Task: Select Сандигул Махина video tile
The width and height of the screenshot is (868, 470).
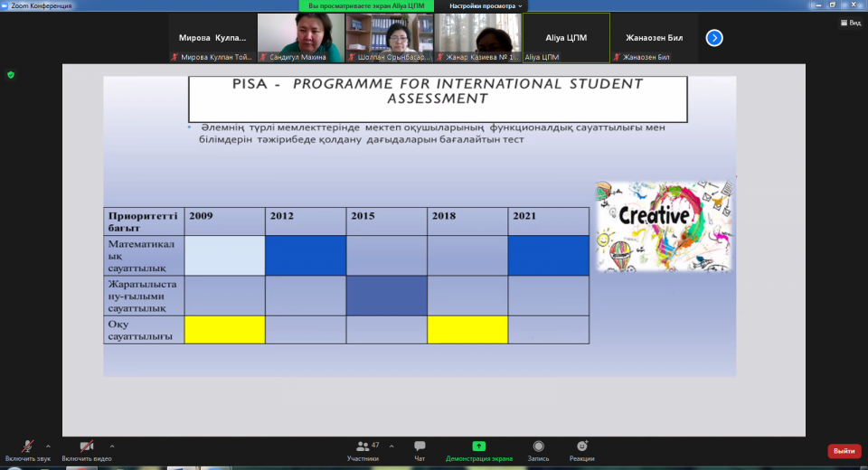Action: [300, 38]
